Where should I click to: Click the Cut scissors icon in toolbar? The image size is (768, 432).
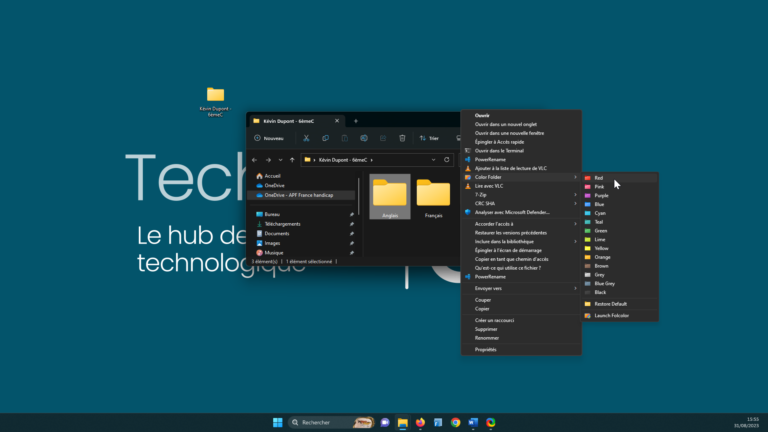[306, 138]
